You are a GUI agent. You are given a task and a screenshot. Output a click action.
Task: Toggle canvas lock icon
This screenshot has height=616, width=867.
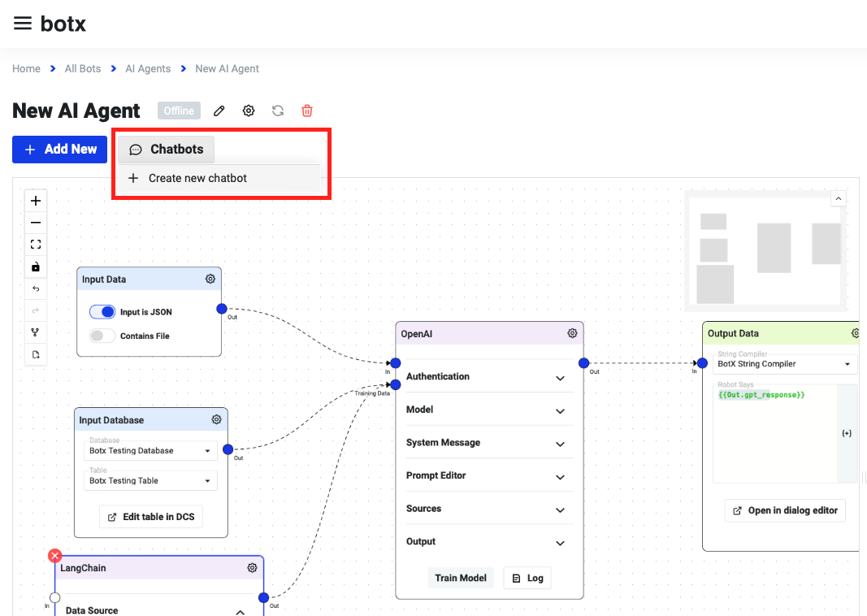click(x=36, y=267)
